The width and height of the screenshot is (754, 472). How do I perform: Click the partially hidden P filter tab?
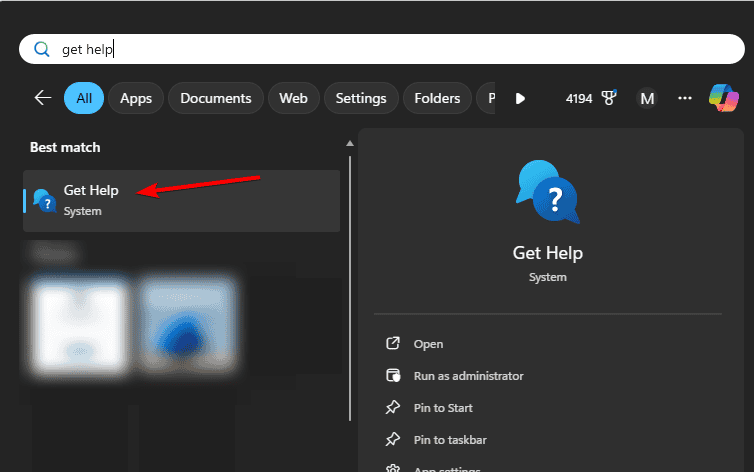(x=486, y=98)
